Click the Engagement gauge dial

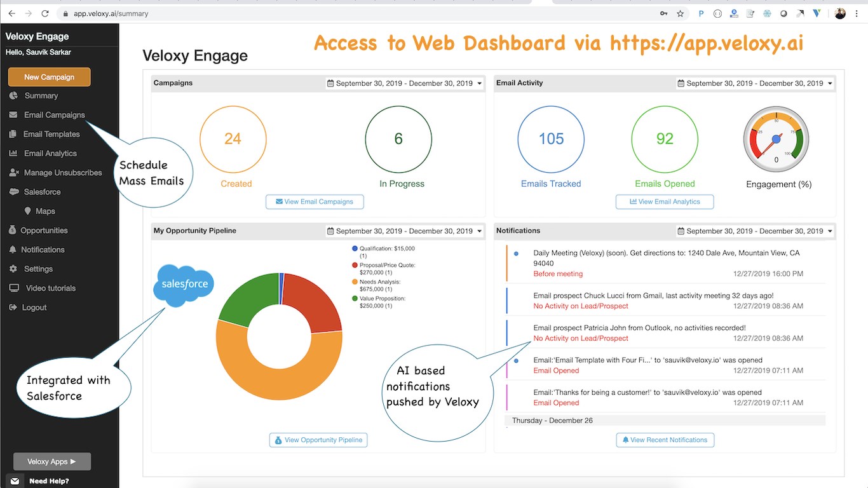[776, 139]
